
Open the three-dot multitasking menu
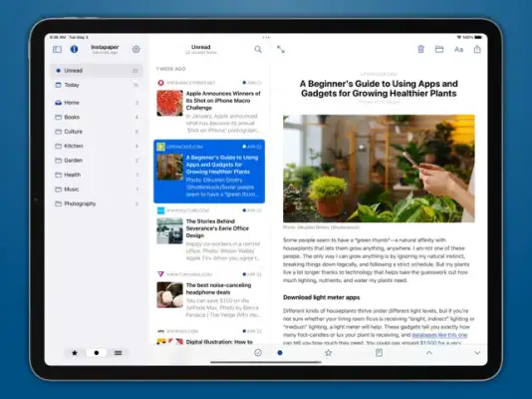point(266,37)
